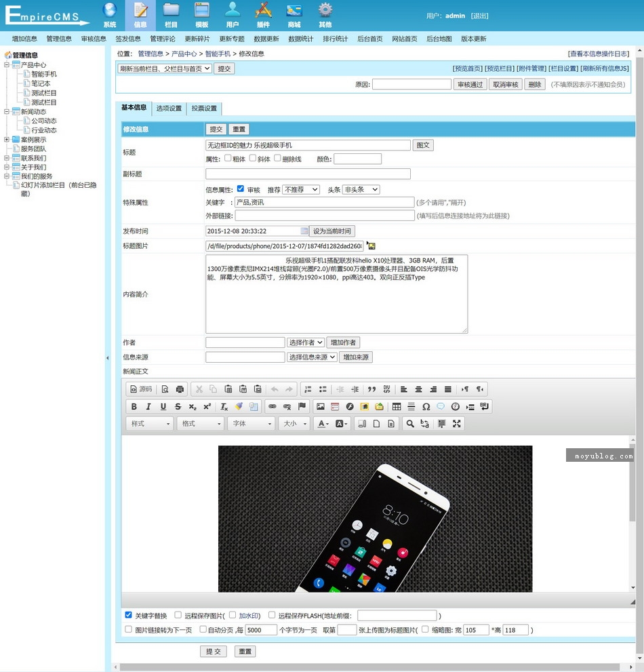Insert bulleted list in editor

(323, 389)
